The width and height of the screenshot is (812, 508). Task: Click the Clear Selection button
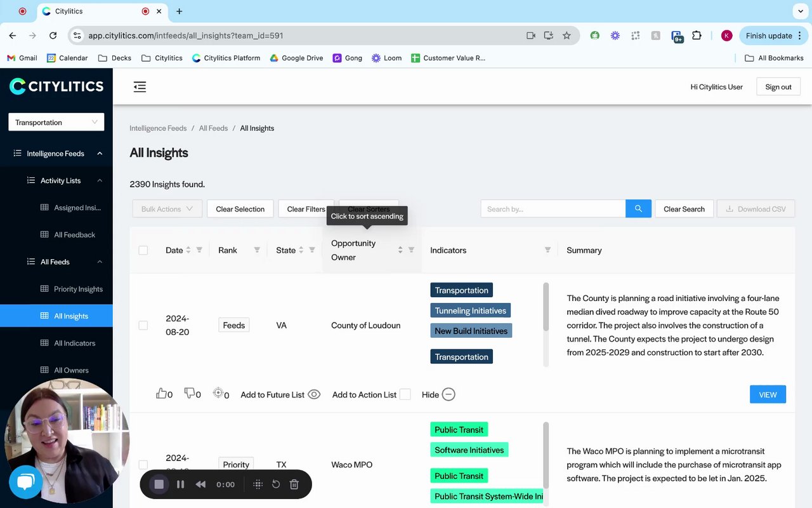tap(240, 209)
